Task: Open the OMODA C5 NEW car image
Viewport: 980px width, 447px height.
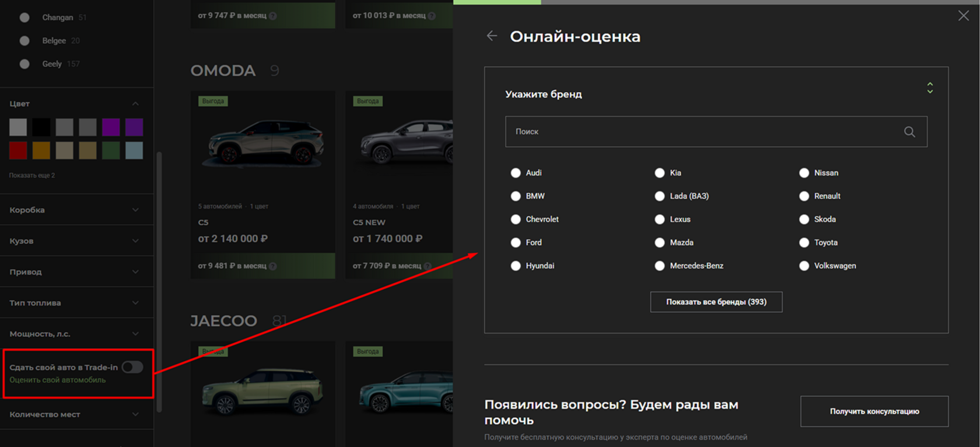Action: pos(405,142)
